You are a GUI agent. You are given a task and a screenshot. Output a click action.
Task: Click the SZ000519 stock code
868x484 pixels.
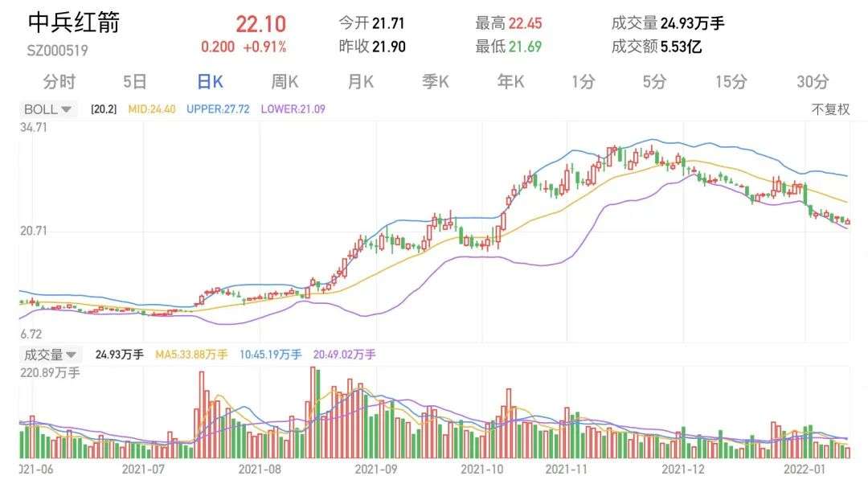(57, 50)
